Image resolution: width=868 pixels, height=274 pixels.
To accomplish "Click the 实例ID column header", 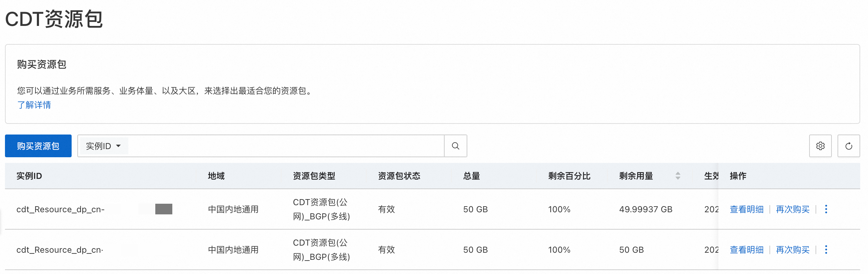I will click(x=29, y=176).
